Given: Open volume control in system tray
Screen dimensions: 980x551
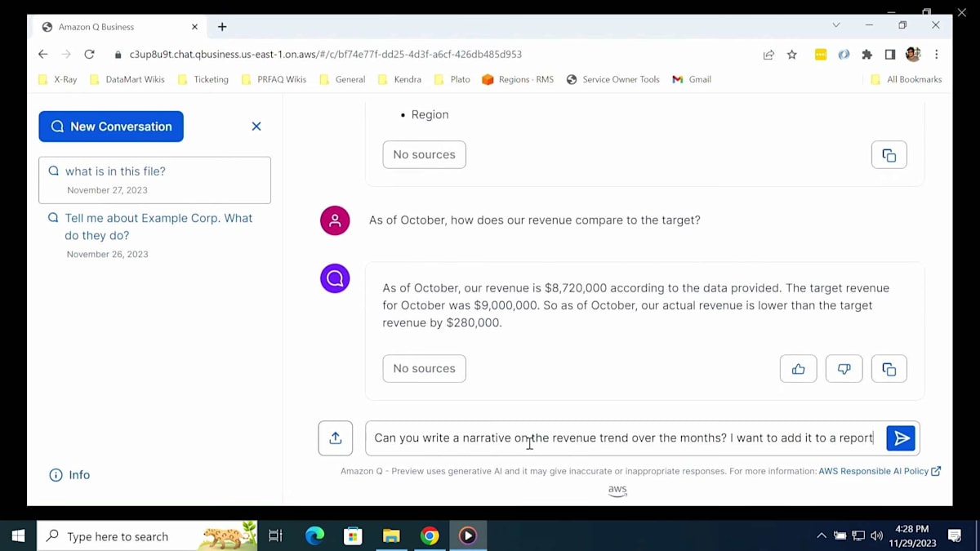Looking at the screenshot, I should (876, 536).
